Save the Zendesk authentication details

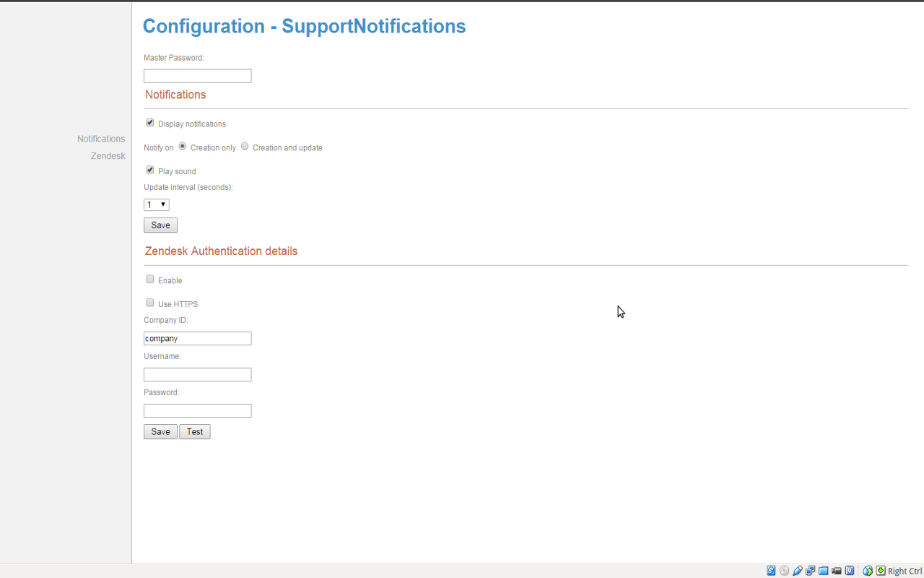click(160, 432)
